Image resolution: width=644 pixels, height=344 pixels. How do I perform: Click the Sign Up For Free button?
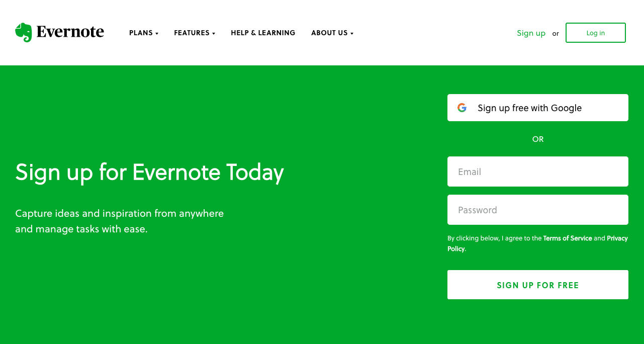538,285
